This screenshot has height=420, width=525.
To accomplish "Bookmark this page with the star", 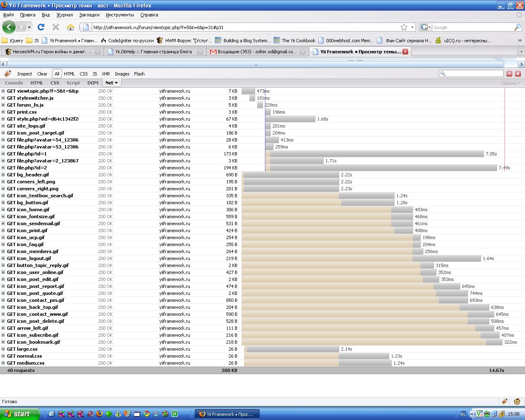I will pos(404,27).
